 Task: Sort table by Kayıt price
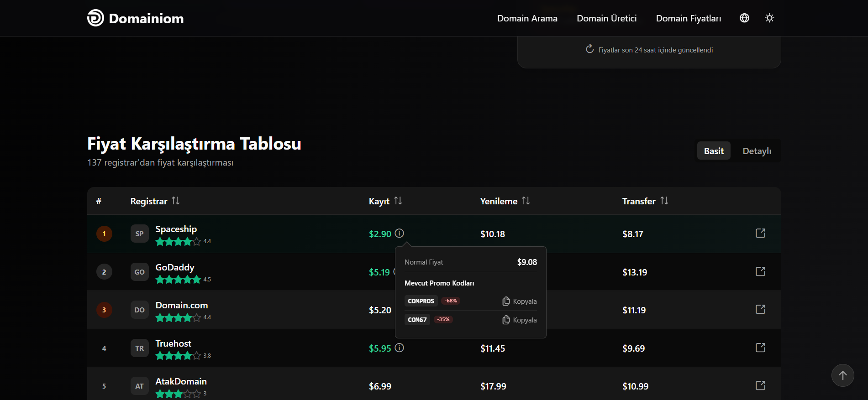point(385,201)
